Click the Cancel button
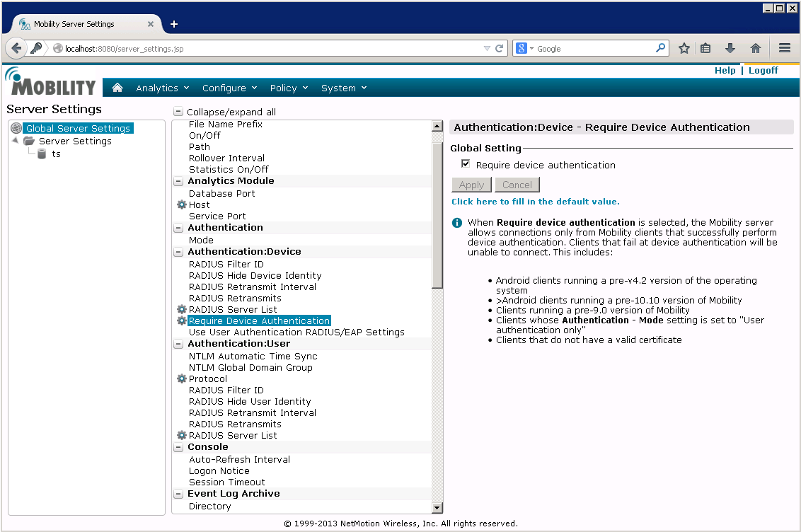This screenshot has height=532, width=801. point(517,185)
